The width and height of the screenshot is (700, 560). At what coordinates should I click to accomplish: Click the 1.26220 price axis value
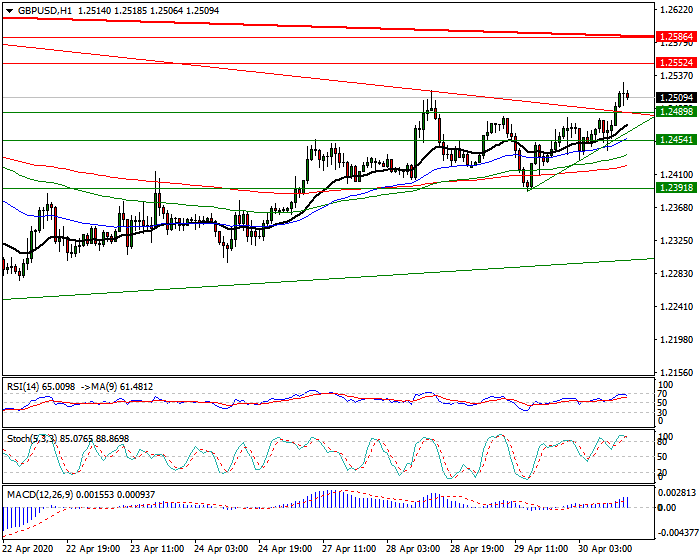point(677,9)
